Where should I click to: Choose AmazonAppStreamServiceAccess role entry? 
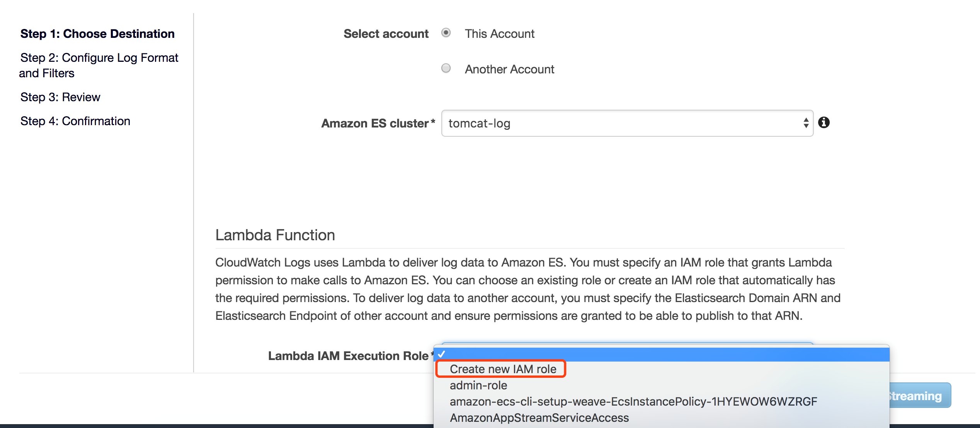tap(539, 418)
